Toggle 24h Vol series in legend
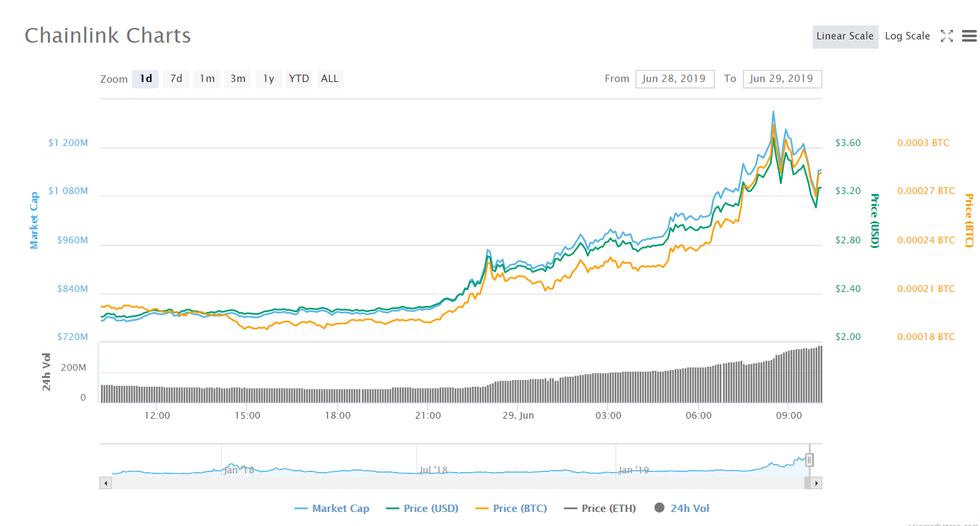980x526 pixels. pyautogui.click(x=681, y=509)
